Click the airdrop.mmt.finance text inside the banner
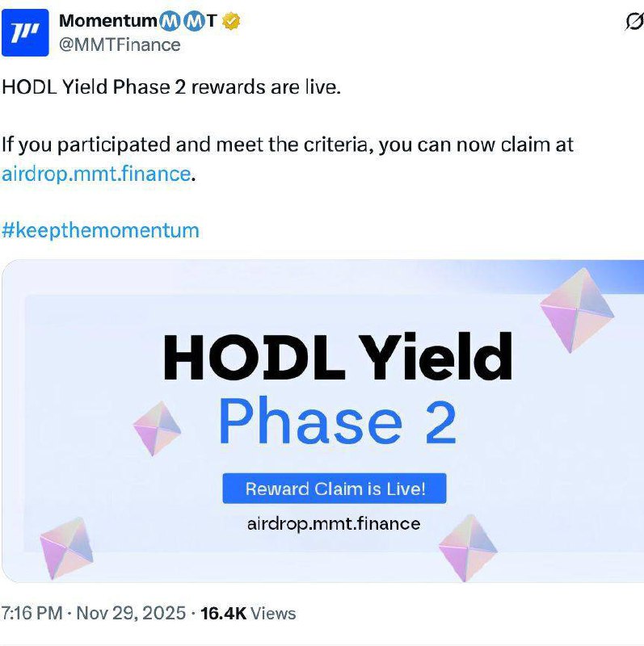This screenshot has width=644, height=646. coord(334,524)
